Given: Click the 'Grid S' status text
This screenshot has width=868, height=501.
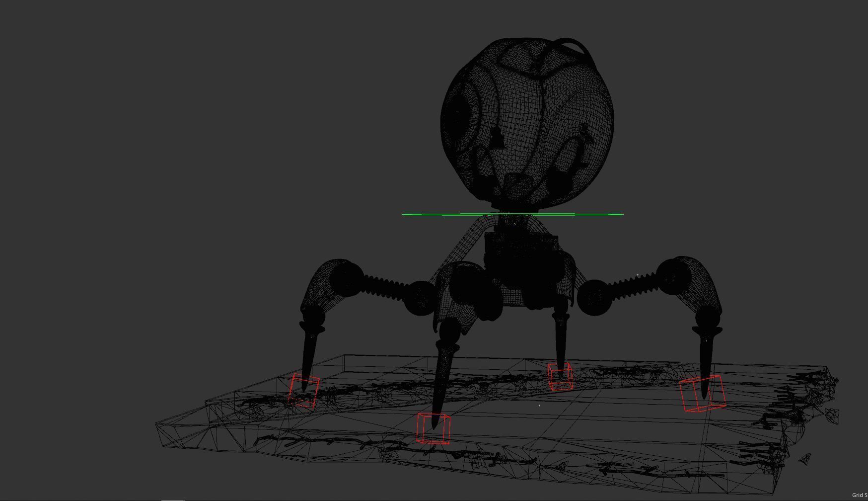Looking at the screenshot, I should (x=860, y=495).
